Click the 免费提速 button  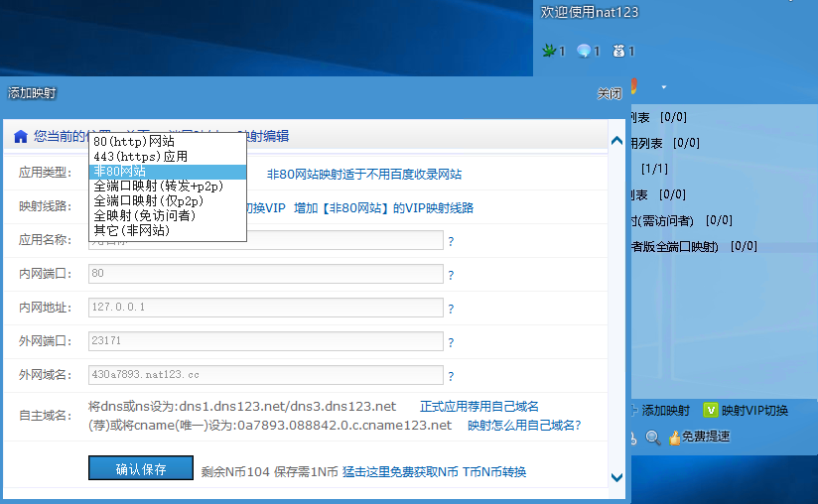pyautogui.click(x=705, y=437)
